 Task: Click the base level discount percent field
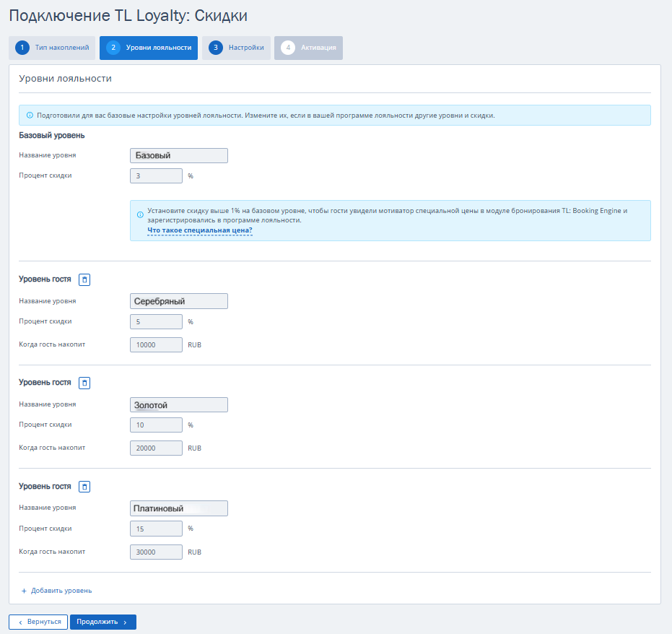pos(156,176)
